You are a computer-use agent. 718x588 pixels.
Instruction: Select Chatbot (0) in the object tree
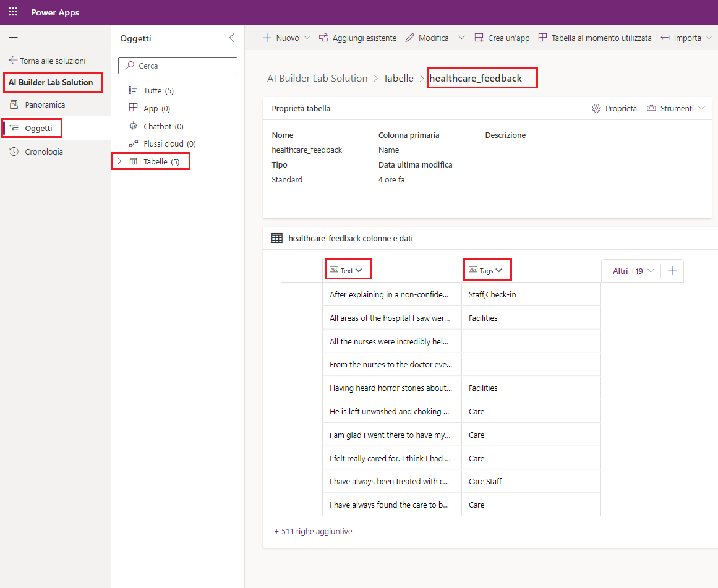coord(163,126)
